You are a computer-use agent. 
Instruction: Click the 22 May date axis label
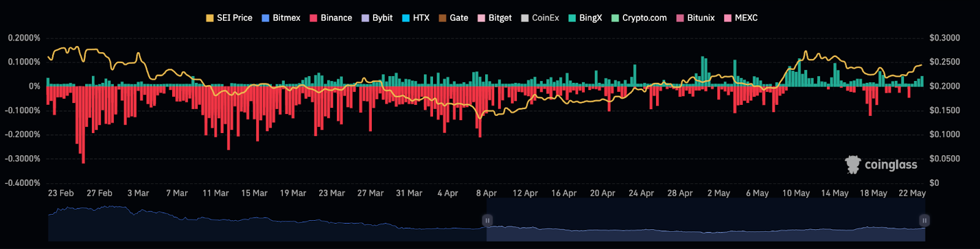click(912, 193)
